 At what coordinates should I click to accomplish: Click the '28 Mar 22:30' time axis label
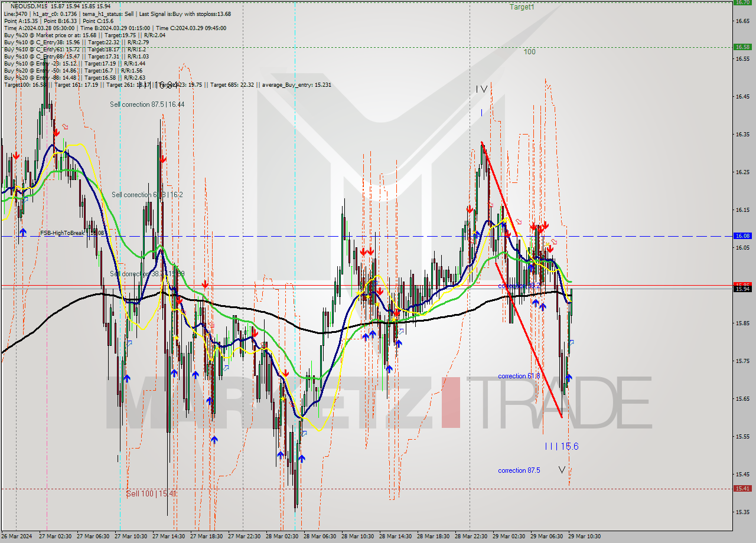[471, 537]
